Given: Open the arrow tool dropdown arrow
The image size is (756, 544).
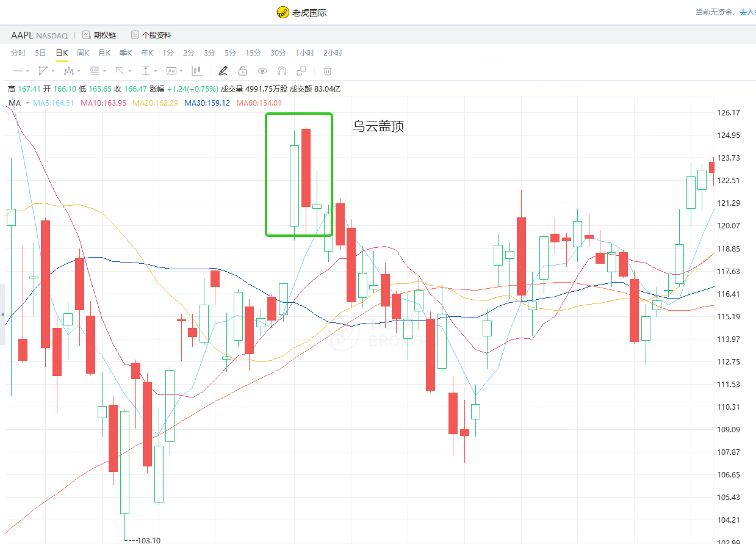Looking at the screenshot, I should tap(130, 71).
